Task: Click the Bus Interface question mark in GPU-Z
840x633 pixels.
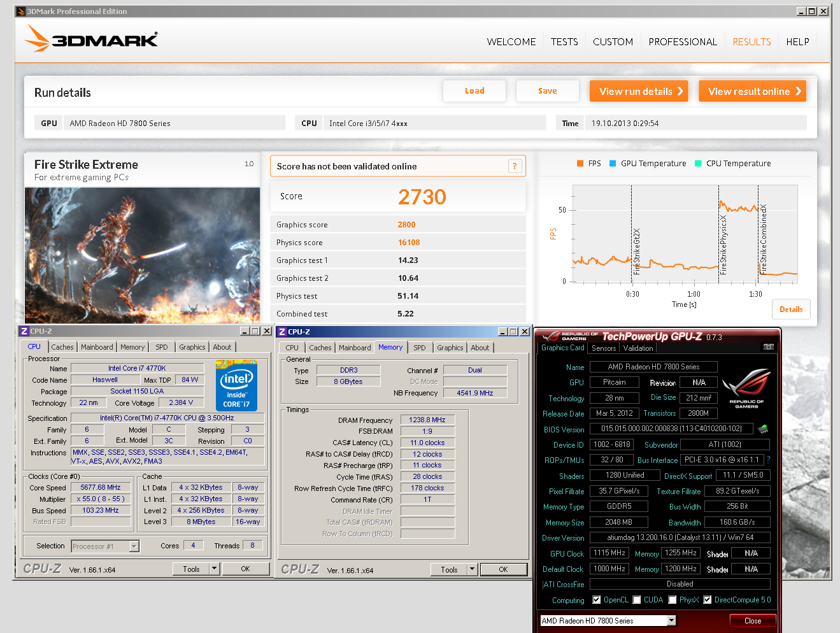Action: pos(768,460)
